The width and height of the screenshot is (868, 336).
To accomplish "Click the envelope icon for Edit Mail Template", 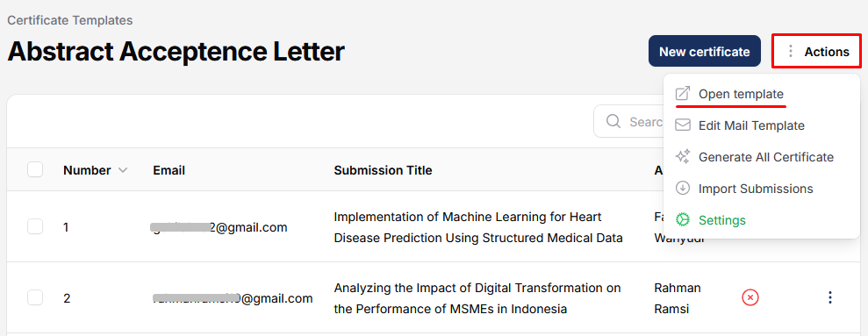I will tap(683, 125).
